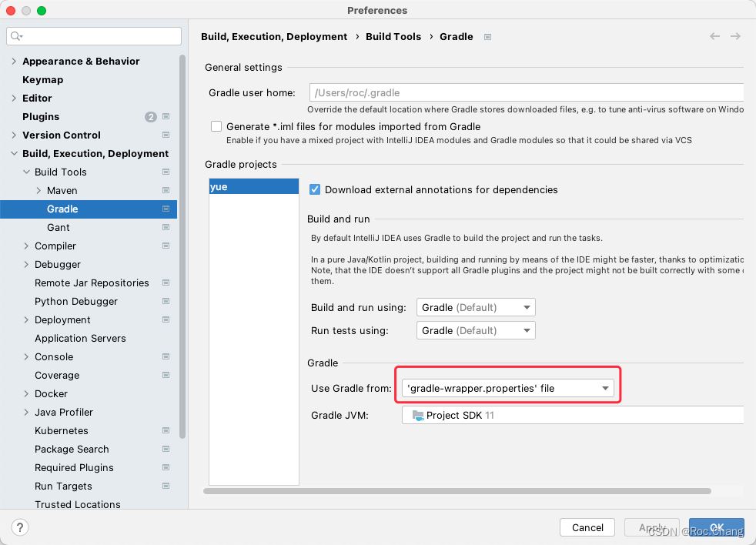Expand the Docker node
Screen dimensions: 756x545
26,393
